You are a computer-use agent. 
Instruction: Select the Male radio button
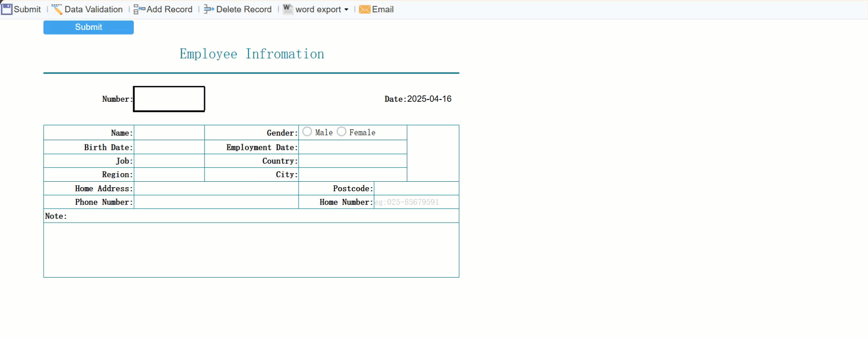307,132
